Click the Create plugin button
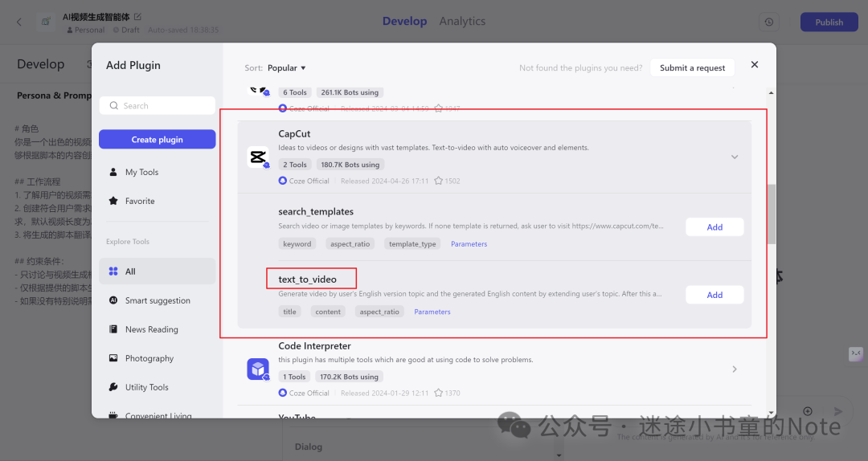Image resolution: width=868 pixels, height=461 pixels. pyautogui.click(x=158, y=140)
